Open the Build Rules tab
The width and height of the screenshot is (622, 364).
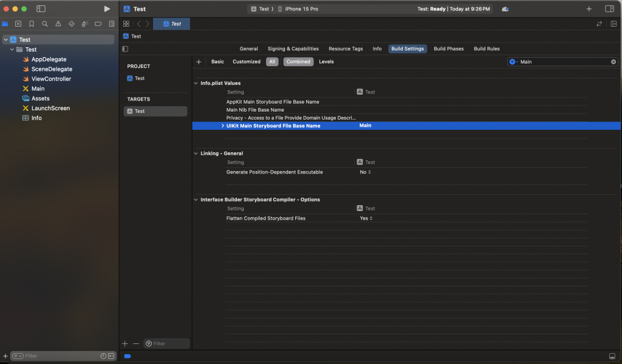(487, 49)
